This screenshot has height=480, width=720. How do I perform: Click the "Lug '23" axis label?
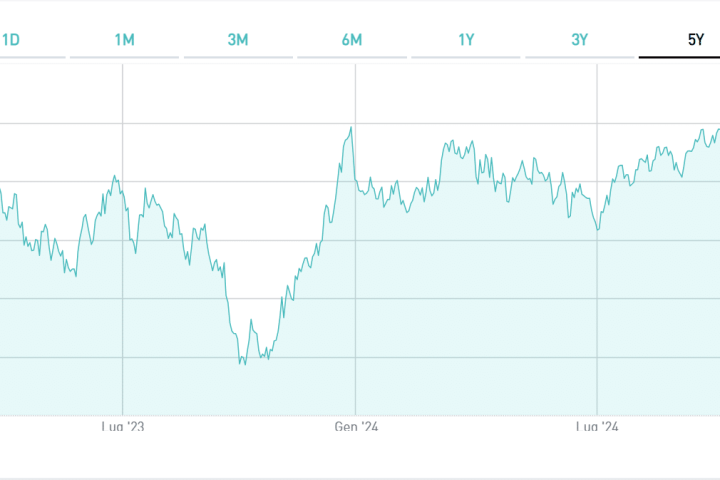click(x=122, y=427)
